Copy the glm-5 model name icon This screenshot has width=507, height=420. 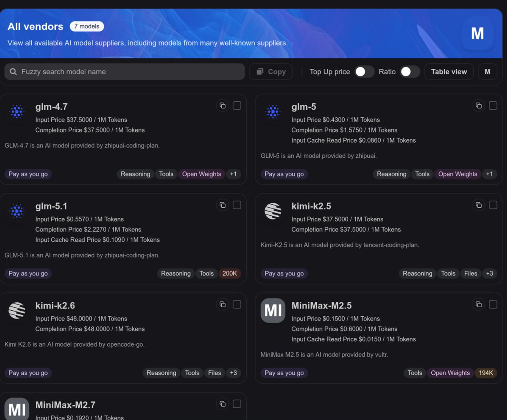[479, 106]
